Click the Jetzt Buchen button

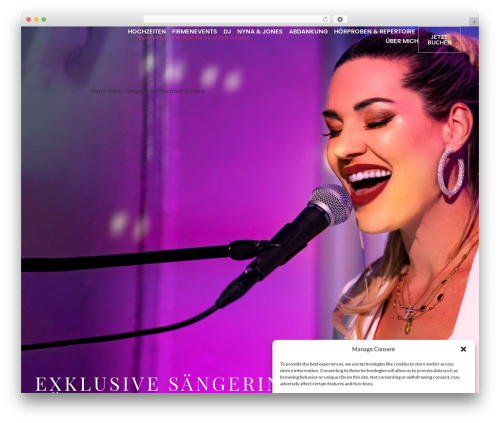[x=439, y=40]
